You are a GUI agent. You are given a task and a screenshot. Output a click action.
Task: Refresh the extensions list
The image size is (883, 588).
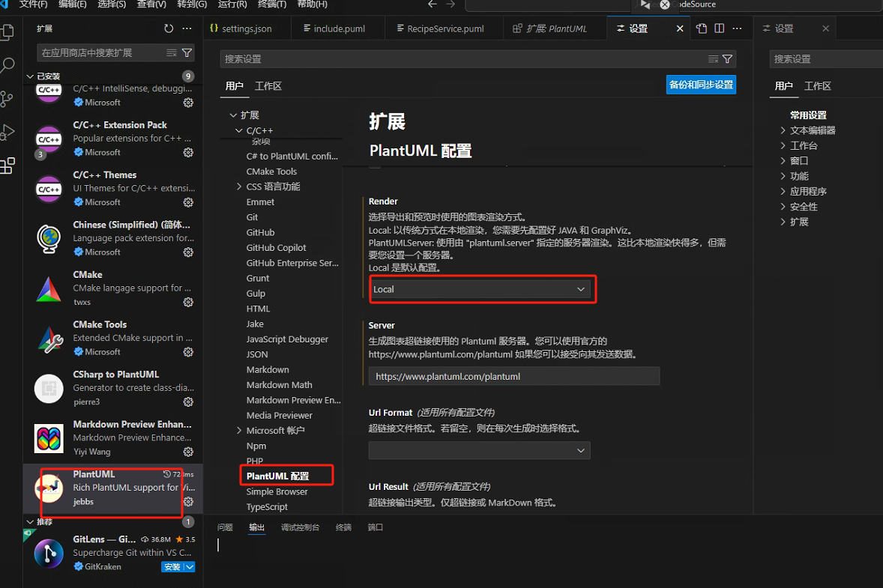(x=169, y=28)
